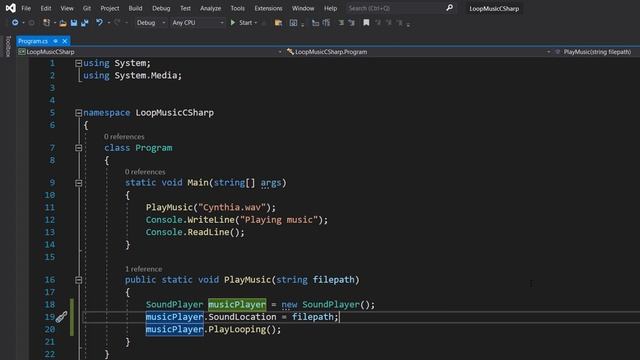Click the Visual Studio logo icon
The height and width of the screenshot is (360, 640).
[11, 8]
